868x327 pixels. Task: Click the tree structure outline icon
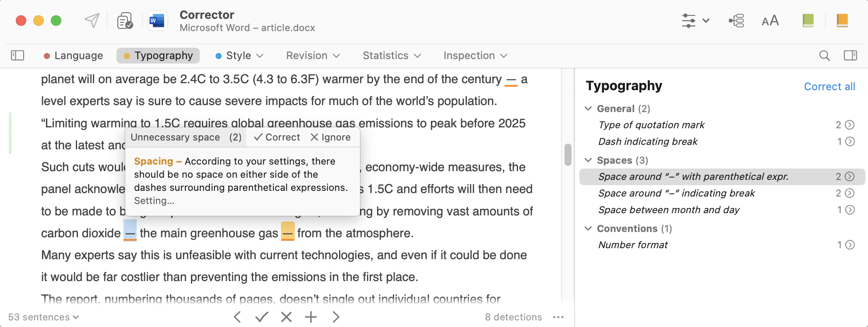point(737,21)
